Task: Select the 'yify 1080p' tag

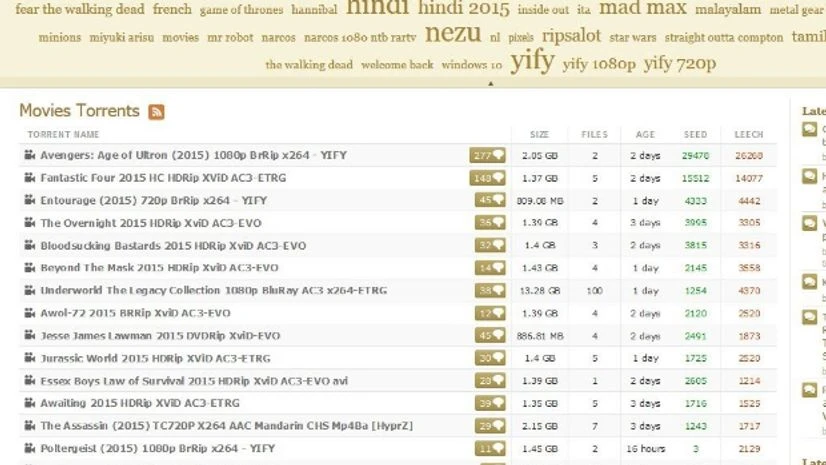Action: (x=599, y=64)
